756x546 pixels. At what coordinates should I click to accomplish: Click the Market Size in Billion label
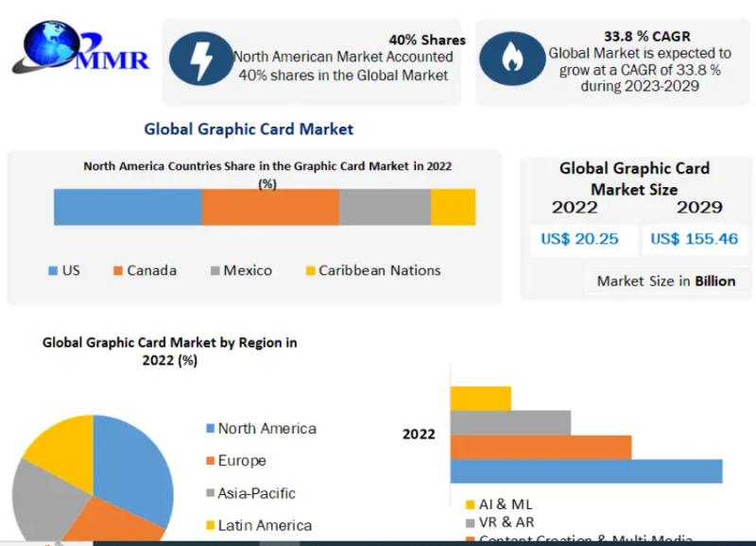coord(665,281)
